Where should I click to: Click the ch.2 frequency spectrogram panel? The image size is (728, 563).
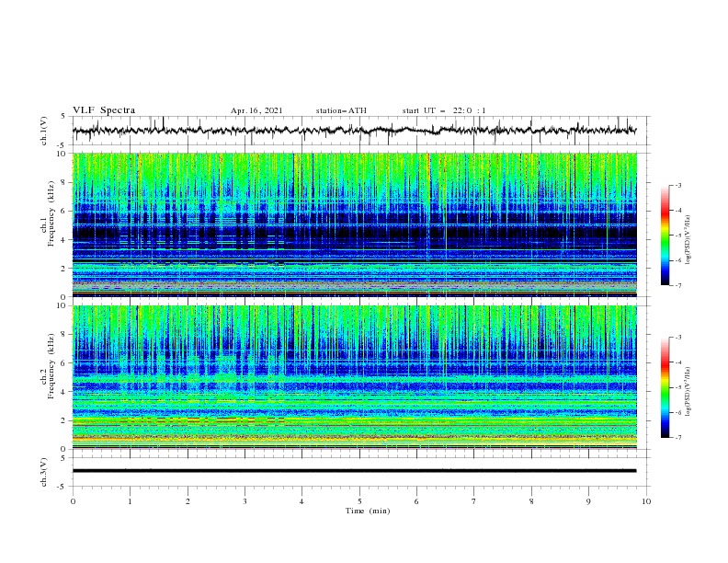[354, 377]
